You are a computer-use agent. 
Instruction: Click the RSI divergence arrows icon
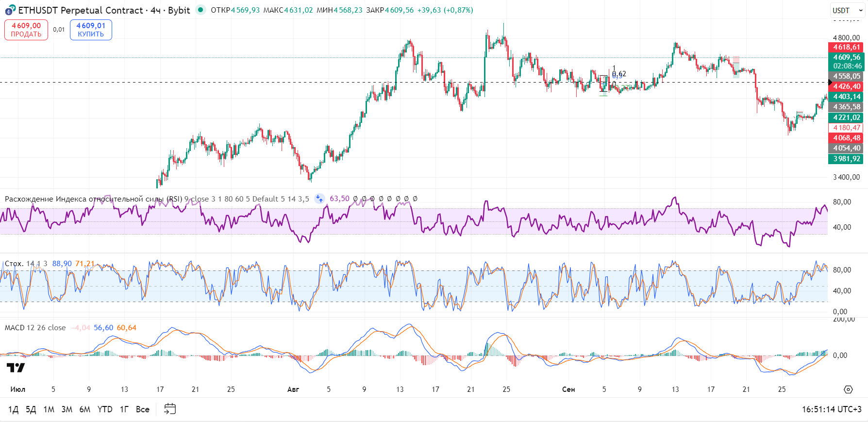[319, 199]
